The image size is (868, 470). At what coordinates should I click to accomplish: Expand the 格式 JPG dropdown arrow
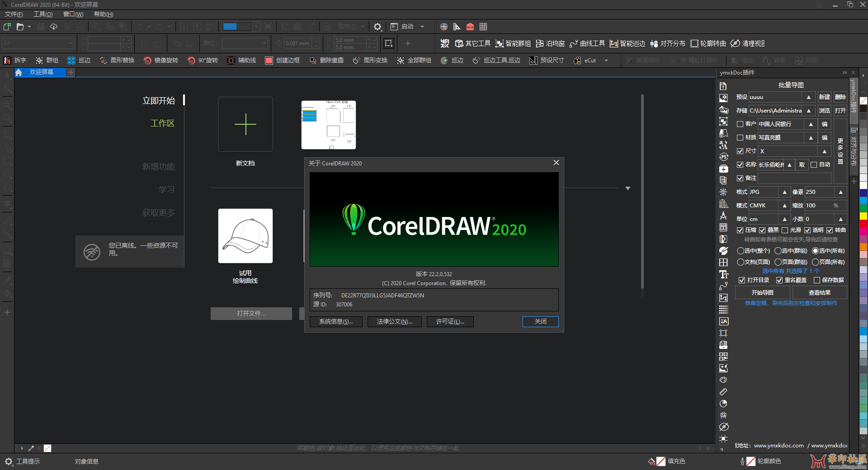tap(785, 192)
